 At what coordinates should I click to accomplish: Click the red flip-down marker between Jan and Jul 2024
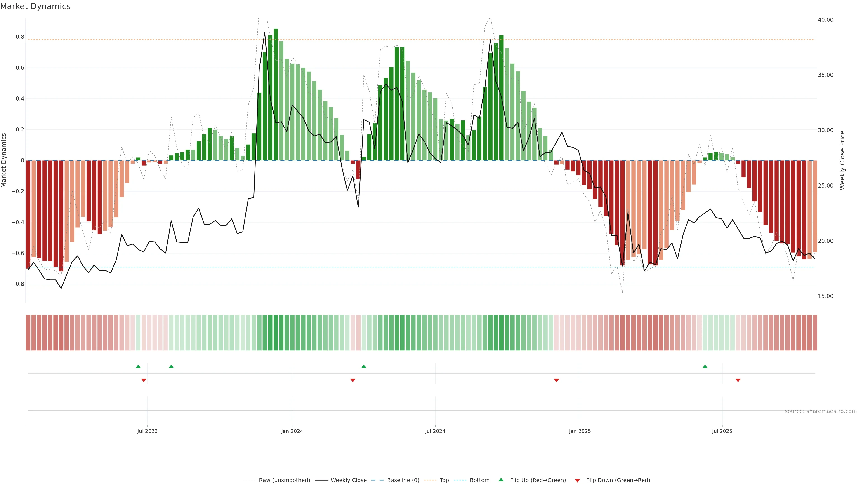(x=353, y=380)
